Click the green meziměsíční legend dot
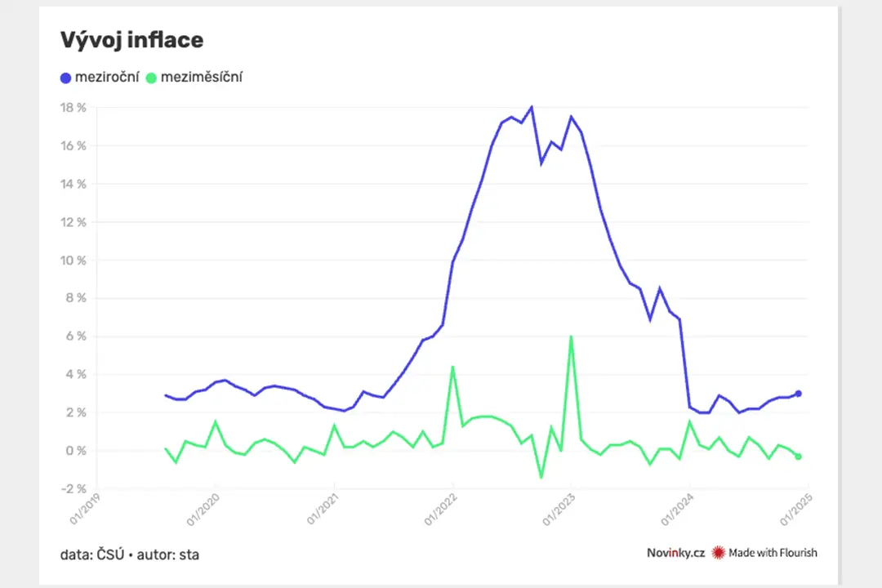 [151, 78]
